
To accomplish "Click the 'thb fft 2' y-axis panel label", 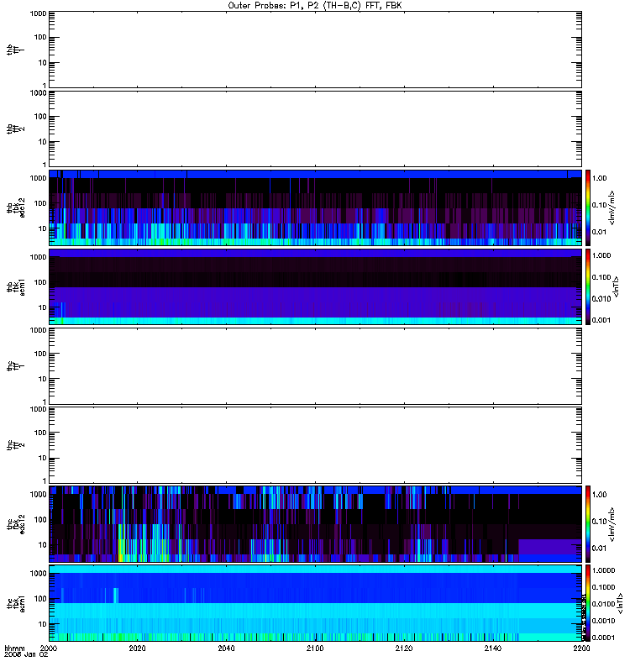I will (x=15, y=129).
